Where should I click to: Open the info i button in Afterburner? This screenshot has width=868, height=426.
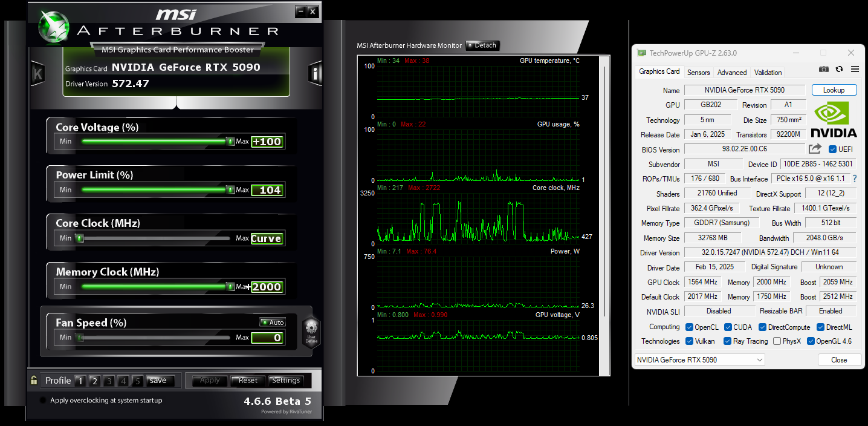315,73
